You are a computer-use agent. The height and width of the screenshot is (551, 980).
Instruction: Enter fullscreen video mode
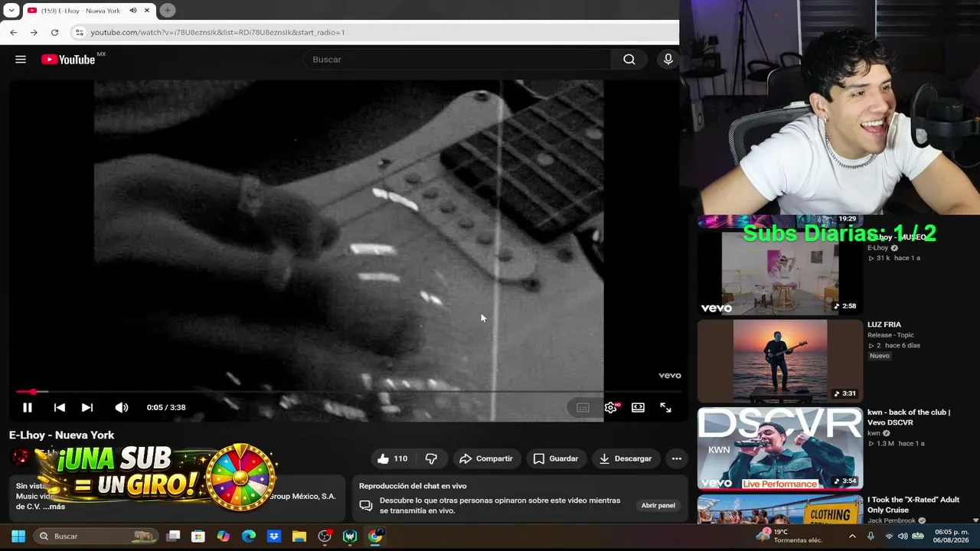(665, 408)
